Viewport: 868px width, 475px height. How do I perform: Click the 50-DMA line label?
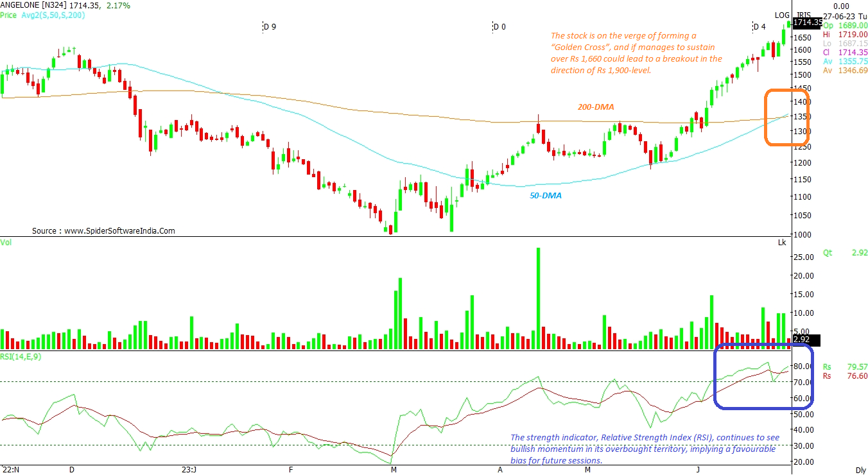(x=545, y=195)
